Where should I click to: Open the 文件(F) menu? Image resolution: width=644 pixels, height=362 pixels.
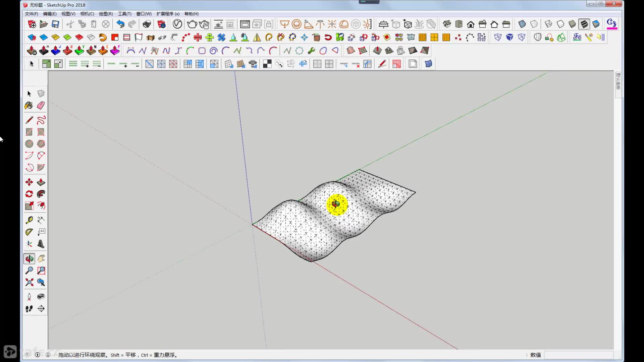tap(31, 14)
